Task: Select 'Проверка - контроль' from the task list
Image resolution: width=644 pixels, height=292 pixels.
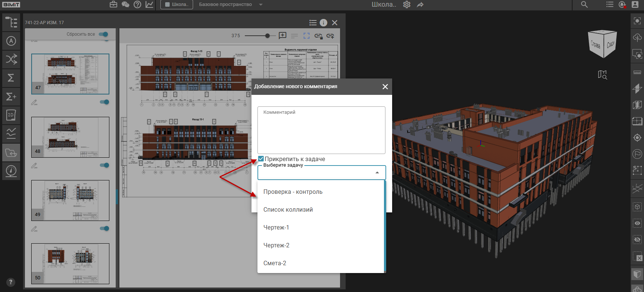Action: 321,192
